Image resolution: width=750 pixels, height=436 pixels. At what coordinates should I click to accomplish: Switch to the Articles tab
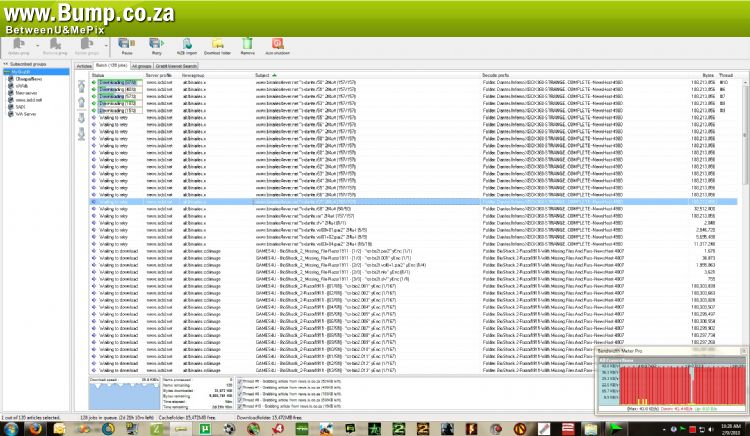pos(84,66)
